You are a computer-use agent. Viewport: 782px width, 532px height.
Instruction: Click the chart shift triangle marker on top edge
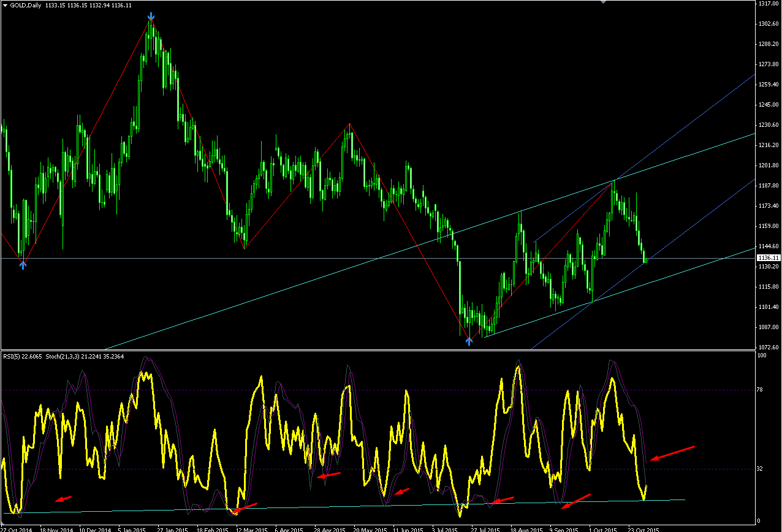coord(604,2)
